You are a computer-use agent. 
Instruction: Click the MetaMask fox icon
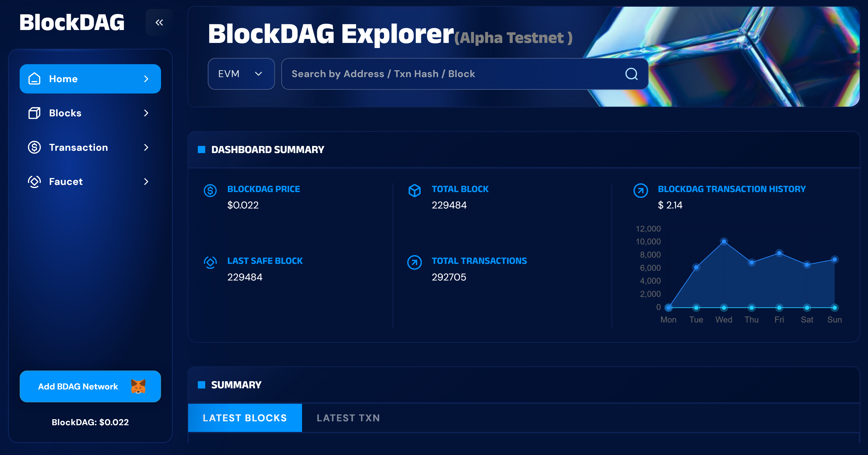tap(138, 386)
